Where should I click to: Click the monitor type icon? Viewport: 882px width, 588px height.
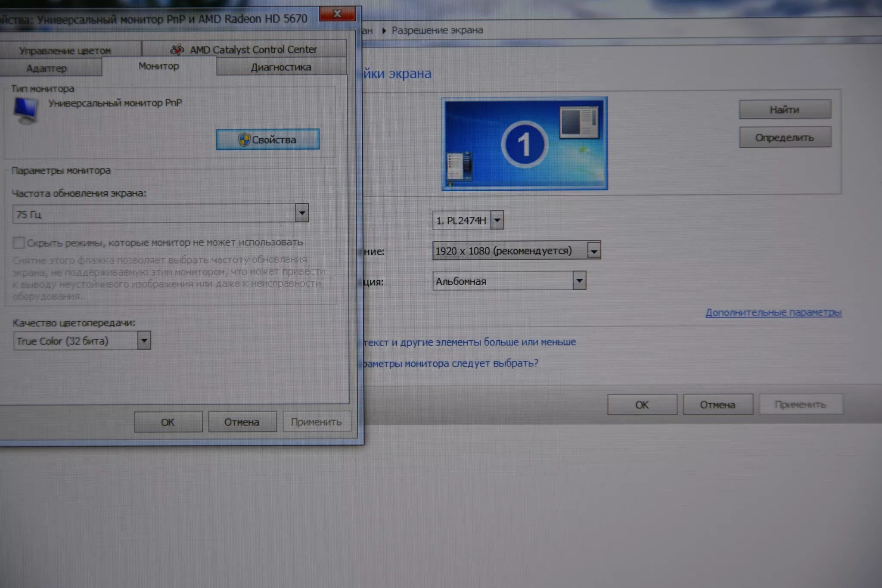25,111
